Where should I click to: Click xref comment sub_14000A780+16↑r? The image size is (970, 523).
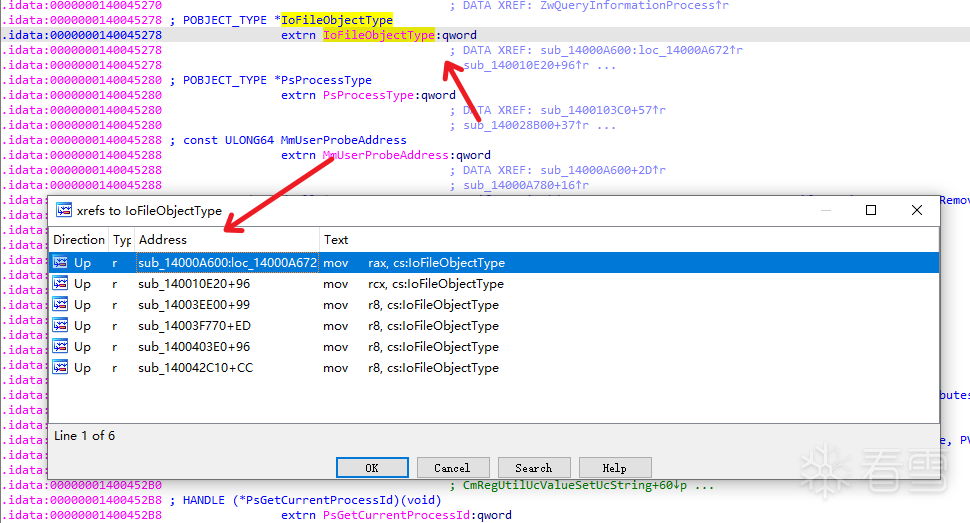tap(526, 185)
